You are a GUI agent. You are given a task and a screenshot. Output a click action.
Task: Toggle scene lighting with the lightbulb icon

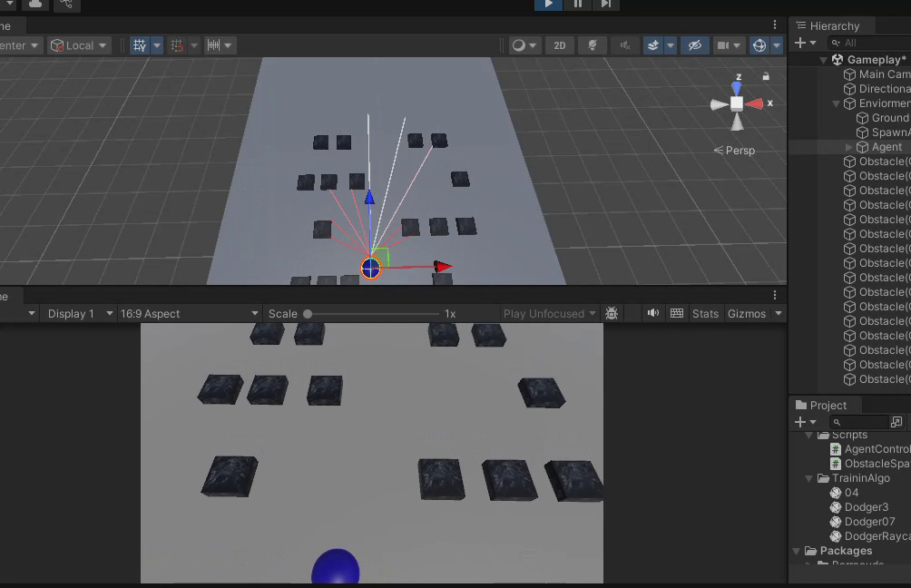coord(592,45)
